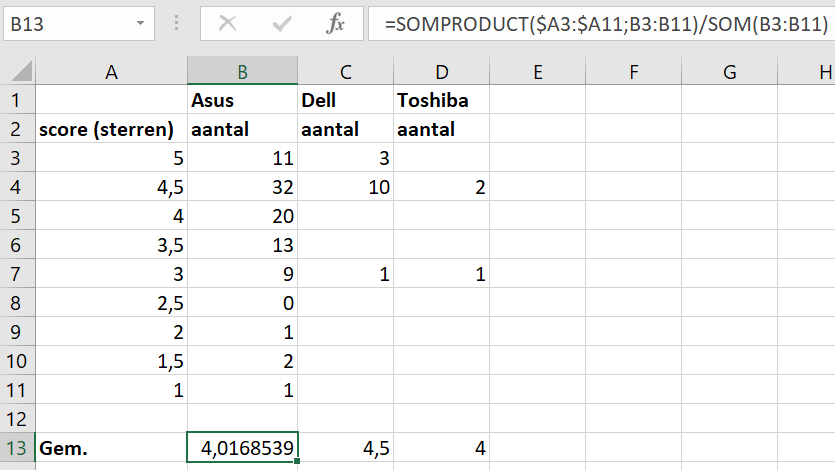
Task: Click the Enter checkmark formula icon
Action: click(282, 24)
